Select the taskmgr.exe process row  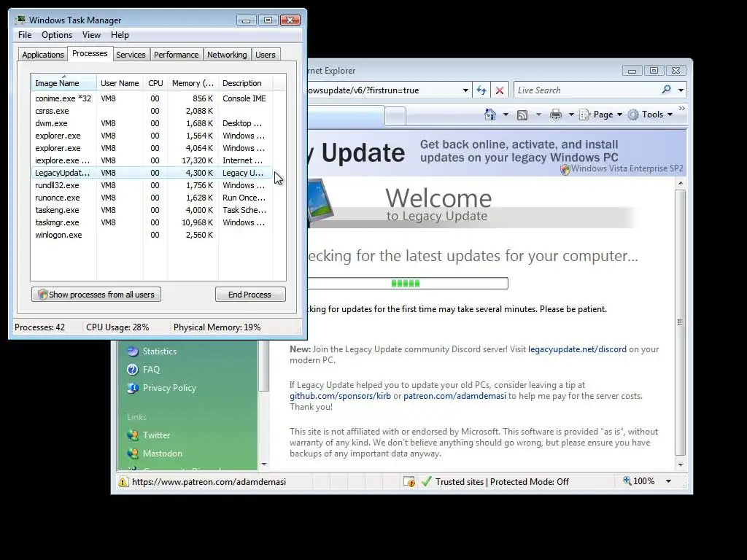(152, 222)
